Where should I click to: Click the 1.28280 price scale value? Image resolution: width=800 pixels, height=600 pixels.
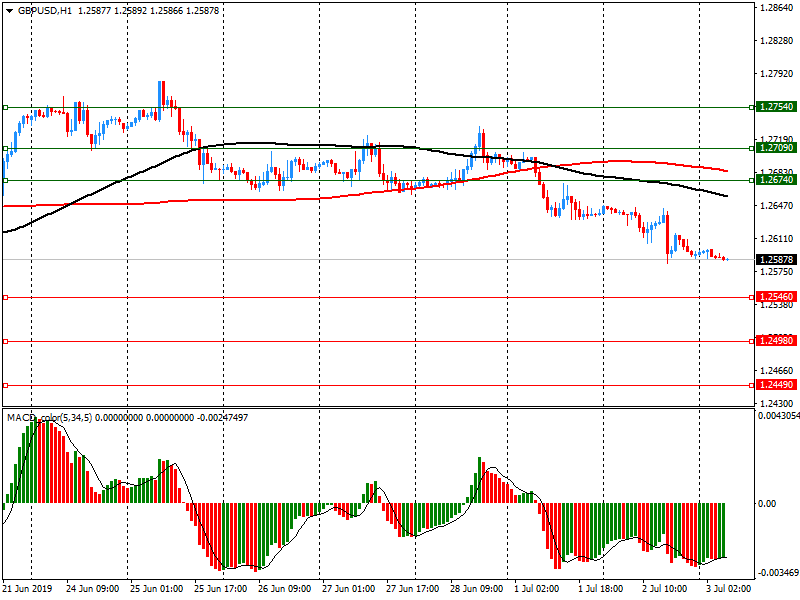(x=777, y=41)
